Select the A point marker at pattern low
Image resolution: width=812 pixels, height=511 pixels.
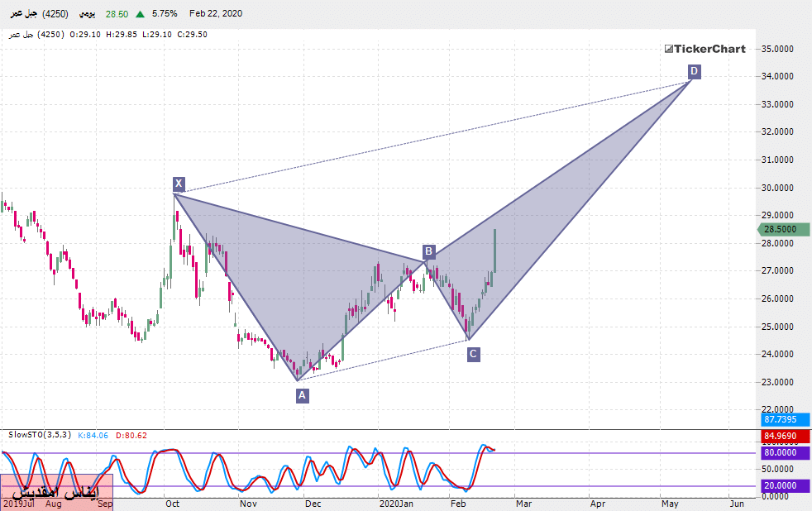coord(302,395)
